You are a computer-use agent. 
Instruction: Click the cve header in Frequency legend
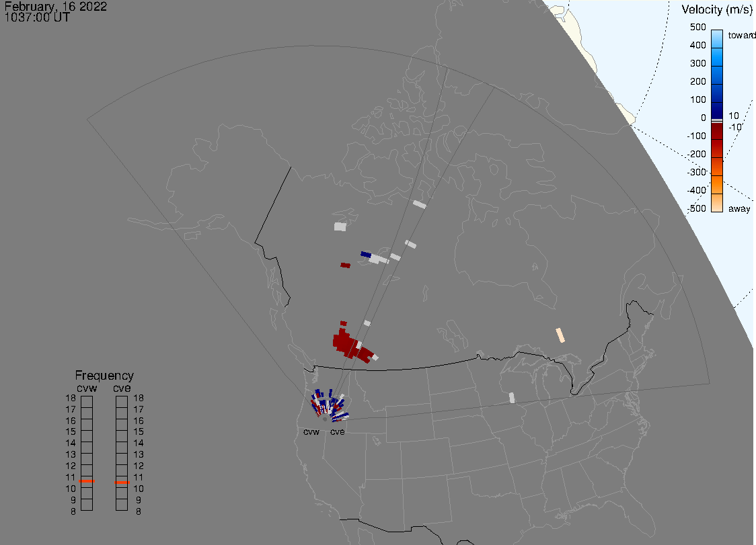tap(122, 388)
